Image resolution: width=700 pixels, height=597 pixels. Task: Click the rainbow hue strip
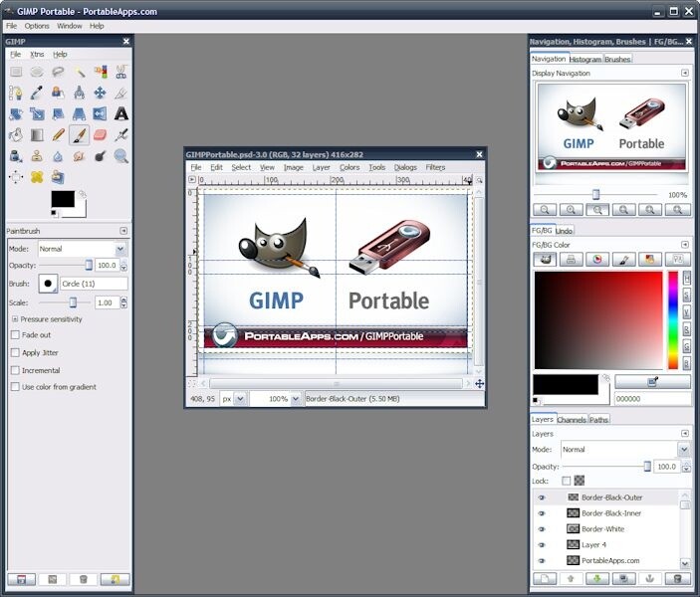pos(673,320)
